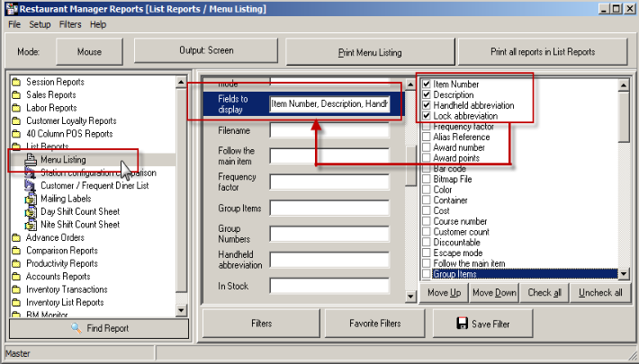This screenshot has height=364, width=639.
Task: Check the Award number field
Action: tap(427, 147)
